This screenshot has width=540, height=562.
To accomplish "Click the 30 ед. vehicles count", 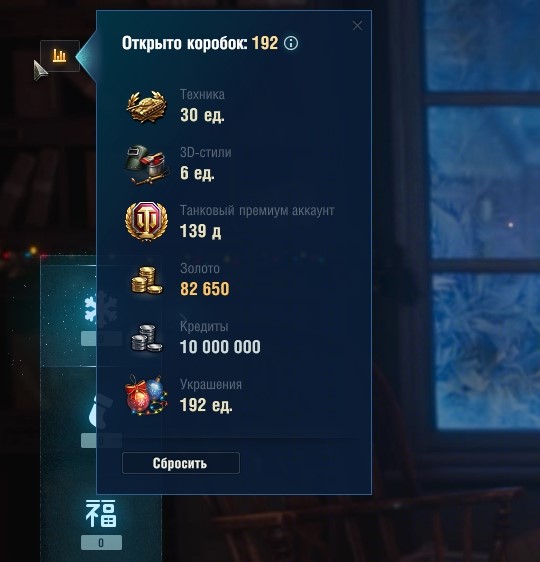I will (202, 115).
